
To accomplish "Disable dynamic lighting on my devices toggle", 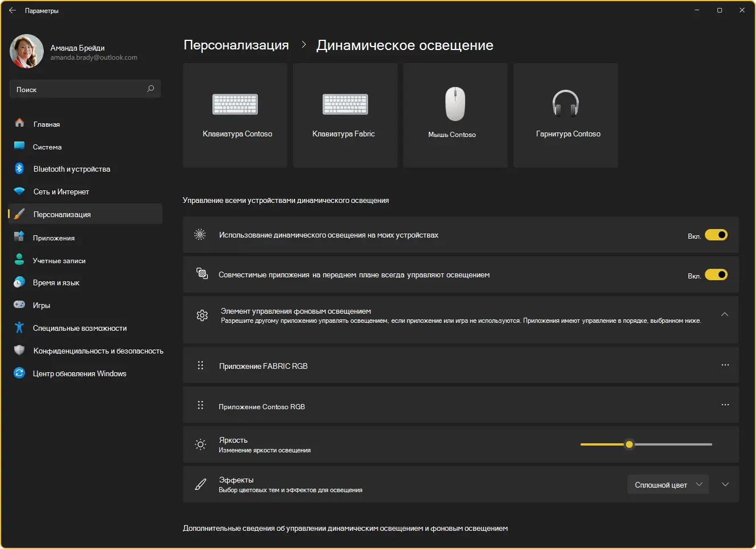I will (716, 235).
